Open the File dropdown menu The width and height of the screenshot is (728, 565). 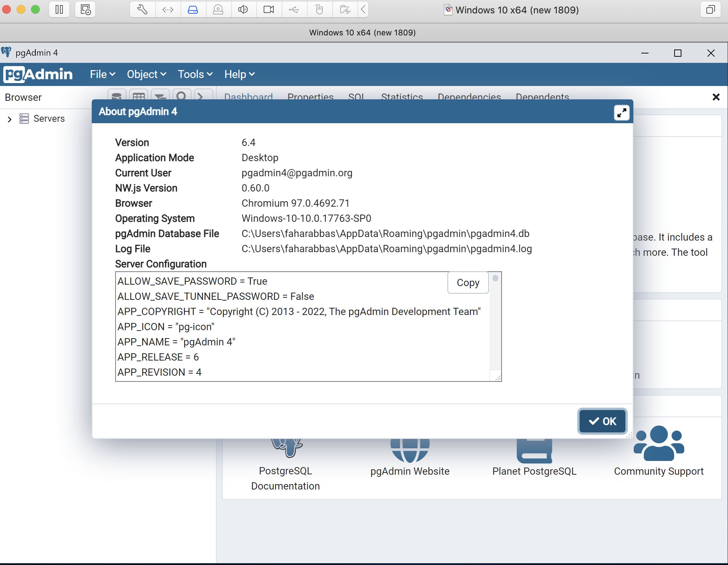[x=102, y=74]
